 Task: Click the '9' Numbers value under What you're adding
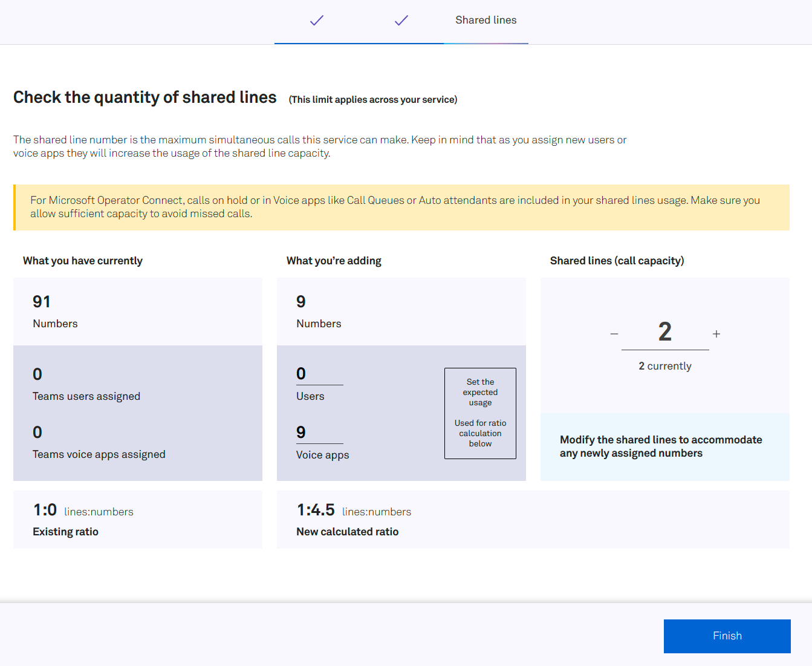pos(301,302)
